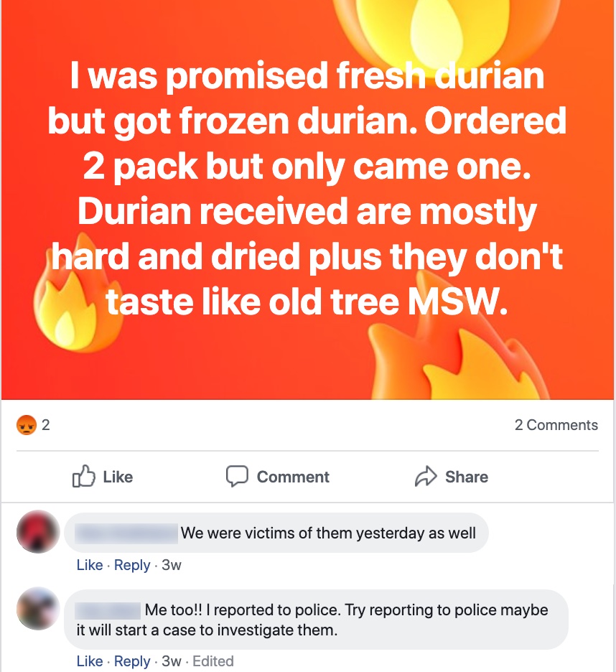Open the angry reaction emoji list
Image resolution: width=616 pixels, height=672 pixels.
coord(26,425)
